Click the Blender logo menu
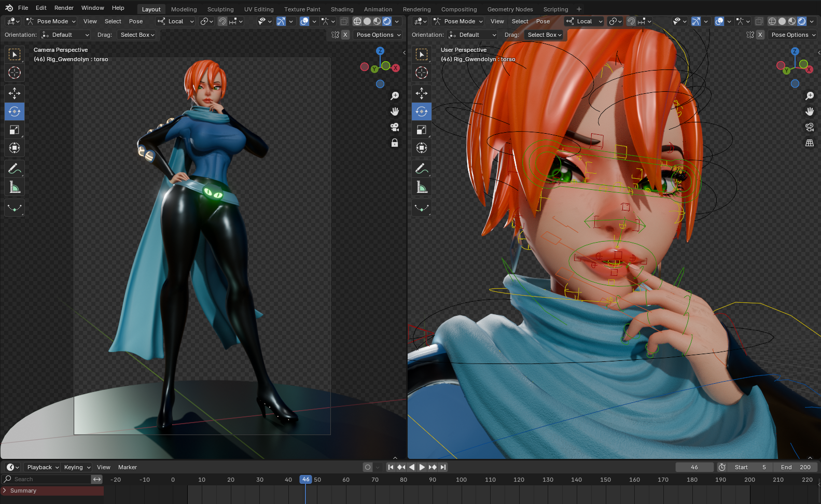The height and width of the screenshot is (504, 821). [x=9, y=8]
